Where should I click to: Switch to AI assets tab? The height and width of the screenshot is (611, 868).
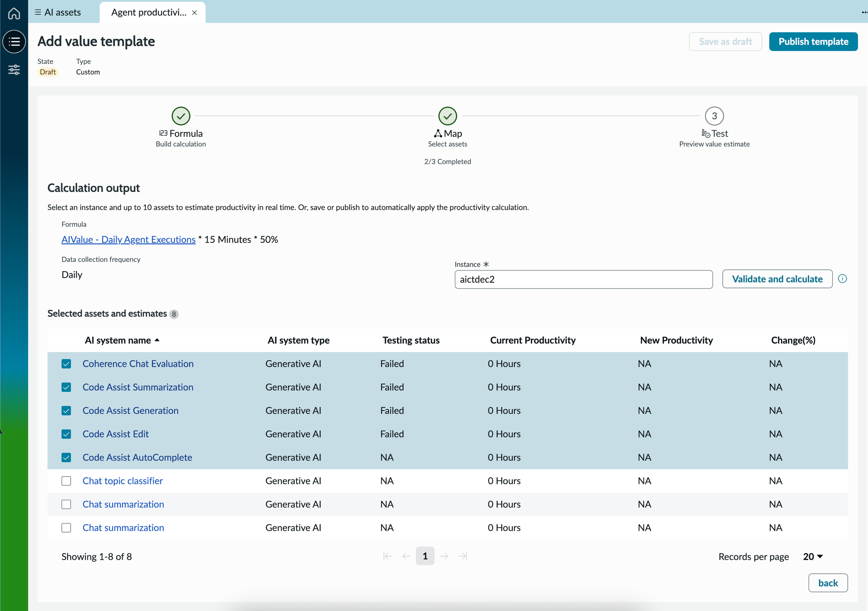tap(58, 12)
